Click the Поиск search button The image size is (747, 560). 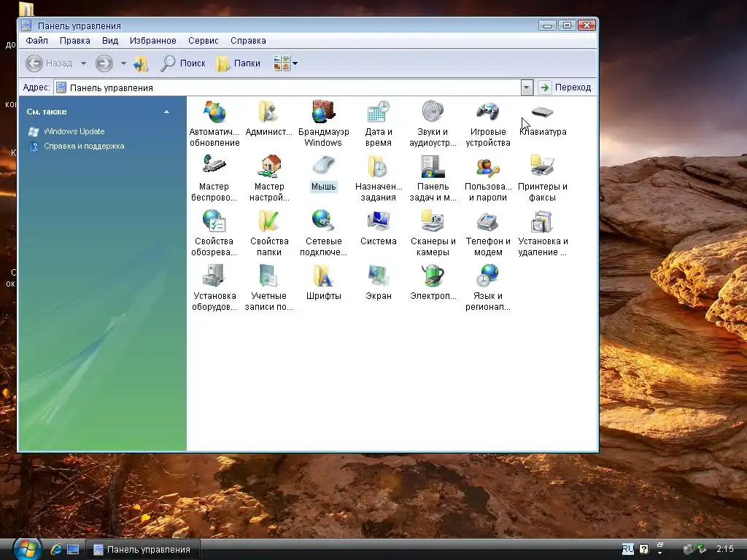(183, 63)
